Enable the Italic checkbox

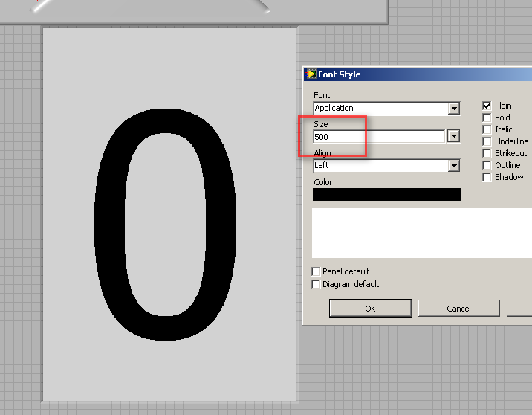coord(487,129)
